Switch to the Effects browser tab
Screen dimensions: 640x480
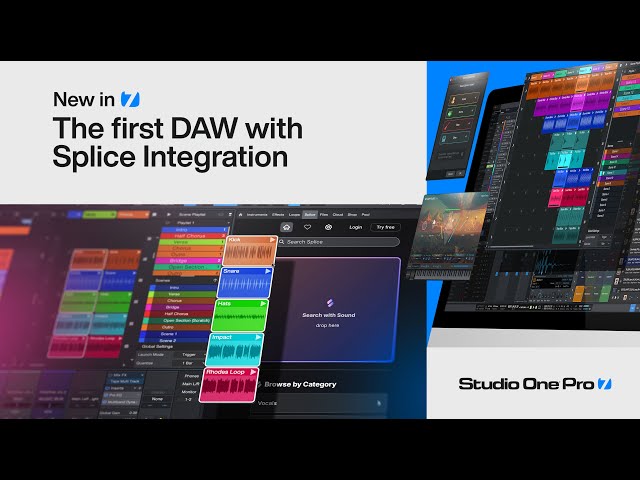pyautogui.click(x=278, y=215)
